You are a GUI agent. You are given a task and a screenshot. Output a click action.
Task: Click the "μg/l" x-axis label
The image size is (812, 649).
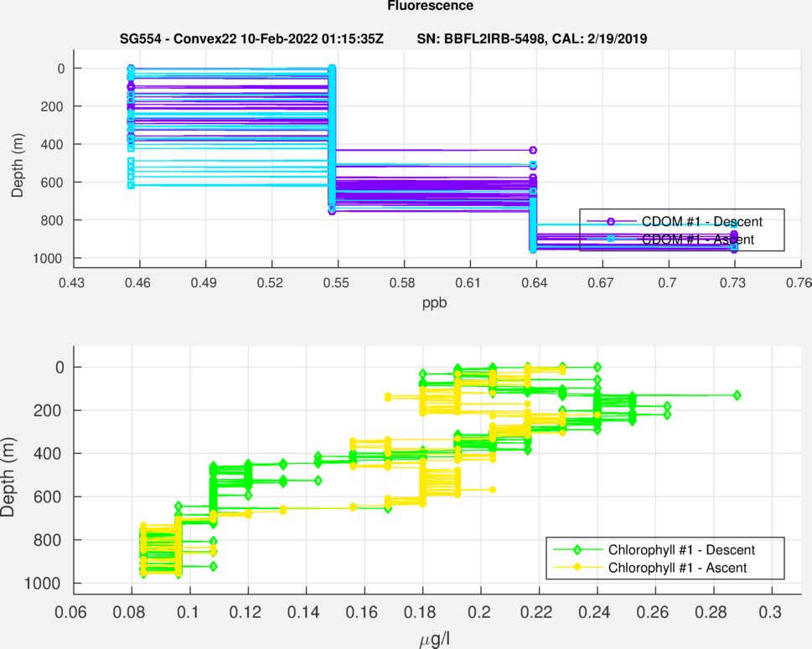point(434,640)
